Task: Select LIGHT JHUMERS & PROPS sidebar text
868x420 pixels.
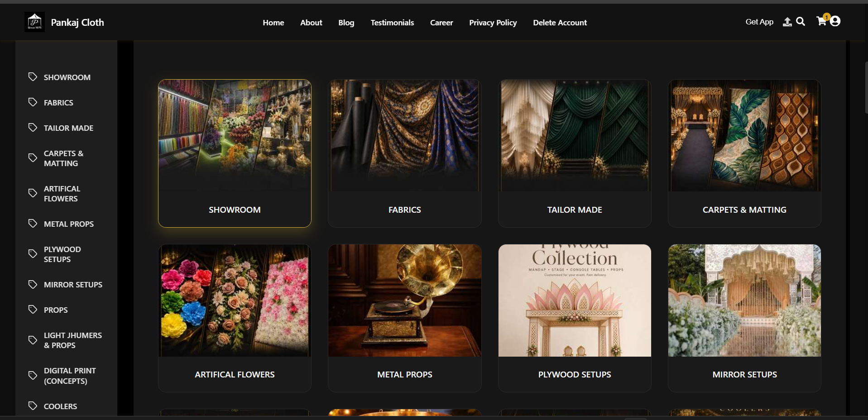Action: click(x=73, y=340)
